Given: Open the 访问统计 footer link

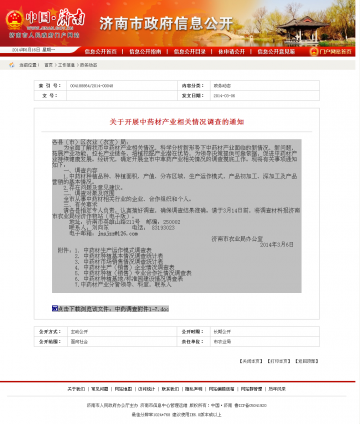Looking at the screenshot, I should point(147,389).
